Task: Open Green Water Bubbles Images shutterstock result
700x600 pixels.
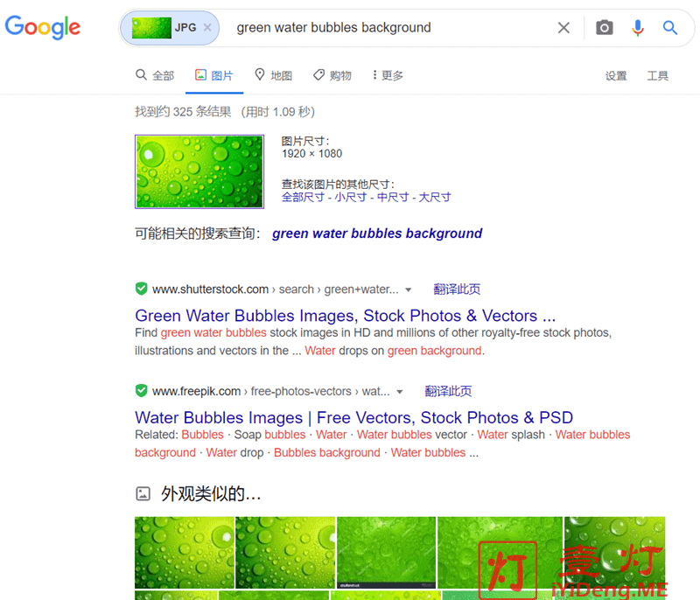Action: pyautogui.click(x=345, y=316)
